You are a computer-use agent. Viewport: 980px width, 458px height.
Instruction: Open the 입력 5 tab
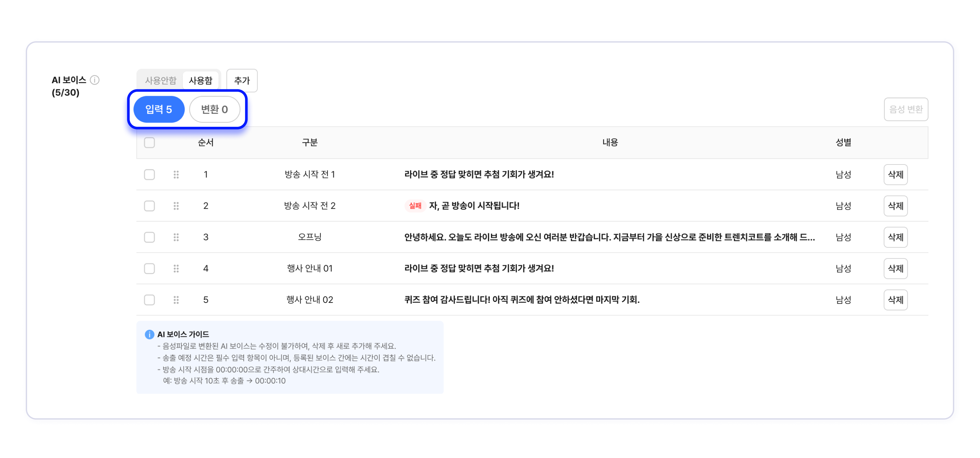pos(159,110)
